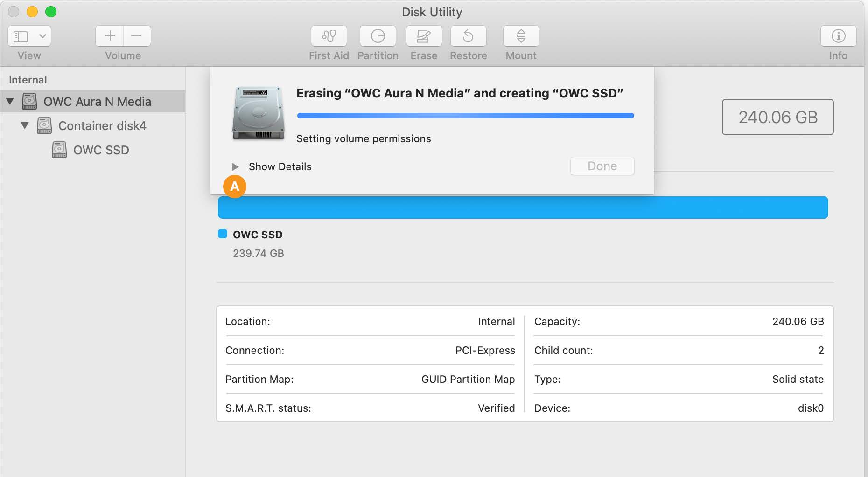868x477 pixels.
Task: Collapse the OWC Aura N Media tree item
Action: (x=10, y=101)
